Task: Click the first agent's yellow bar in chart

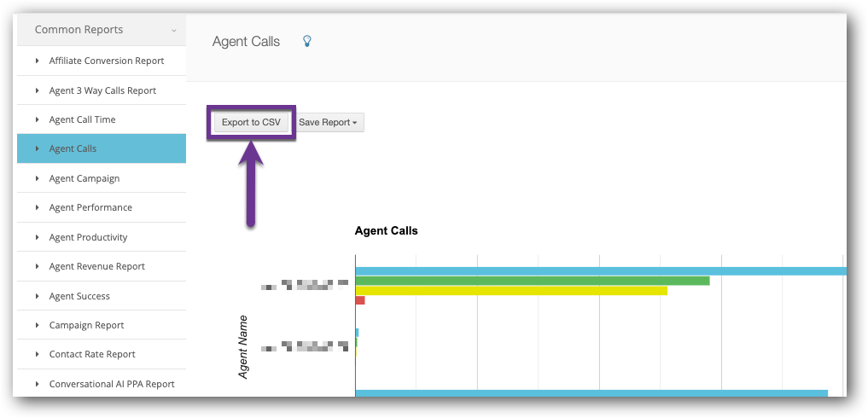Action: pos(511,291)
